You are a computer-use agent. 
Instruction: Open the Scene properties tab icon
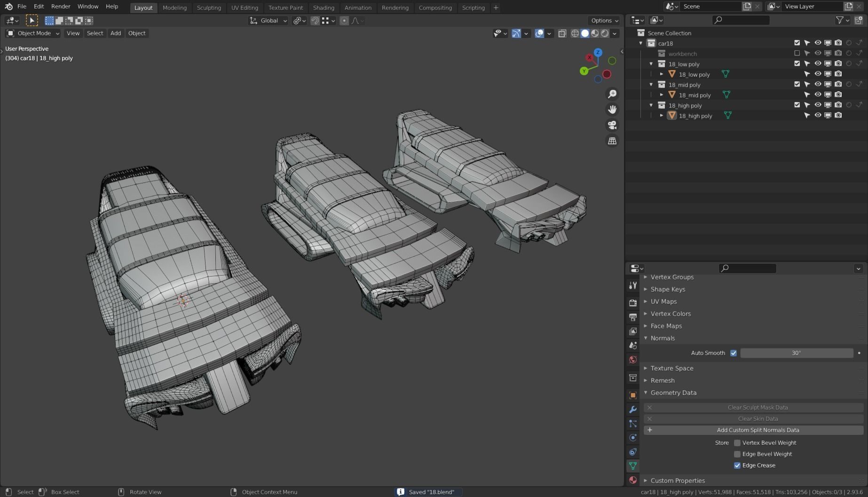tap(633, 346)
